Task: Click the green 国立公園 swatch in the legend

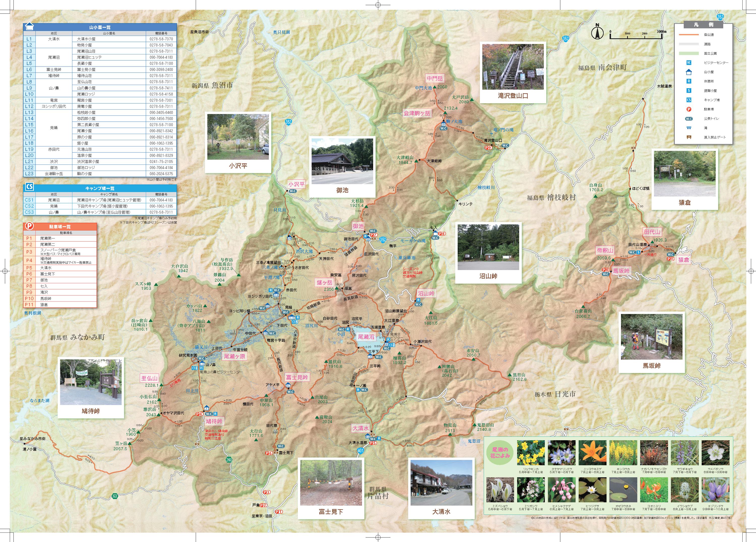Action: pyautogui.click(x=689, y=53)
